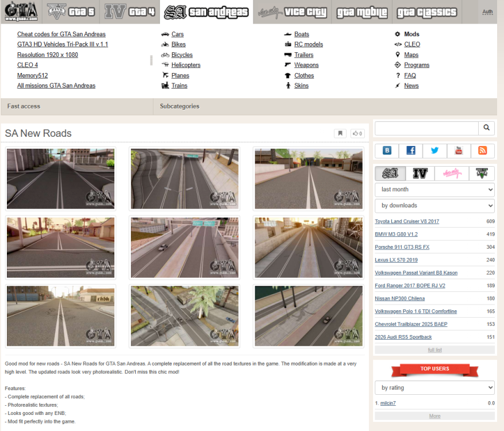Image resolution: width=504 pixels, height=431 pixels.
Task: Open the YouTube social icon
Action: click(459, 151)
